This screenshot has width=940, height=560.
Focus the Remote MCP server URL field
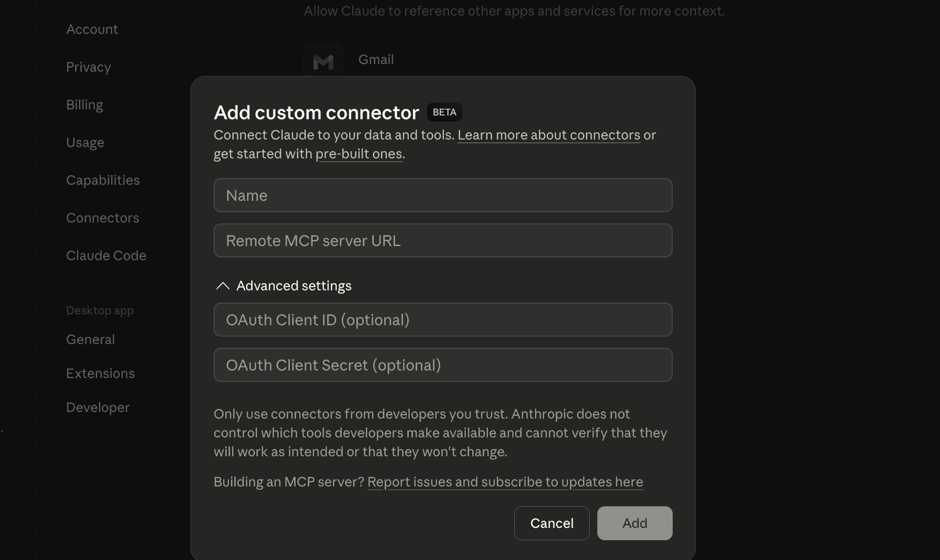click(443, 240)
